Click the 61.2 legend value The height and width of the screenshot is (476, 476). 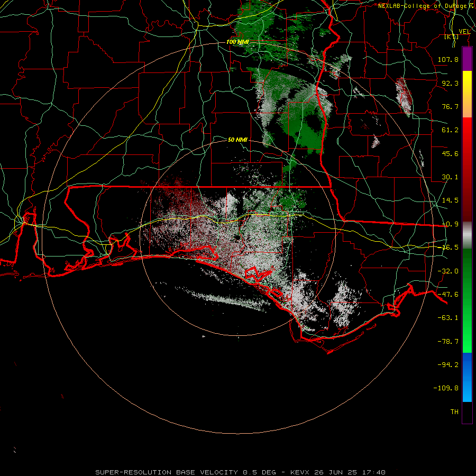450,130
